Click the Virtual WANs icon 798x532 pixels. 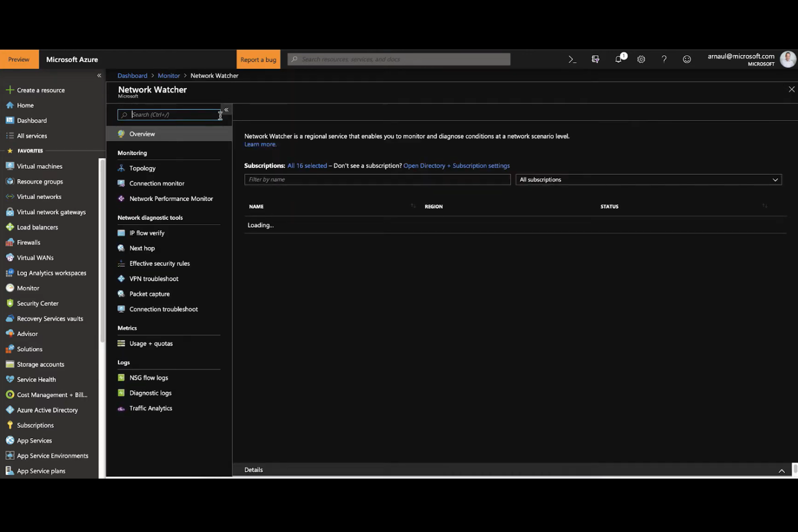(x=10, y=257)
